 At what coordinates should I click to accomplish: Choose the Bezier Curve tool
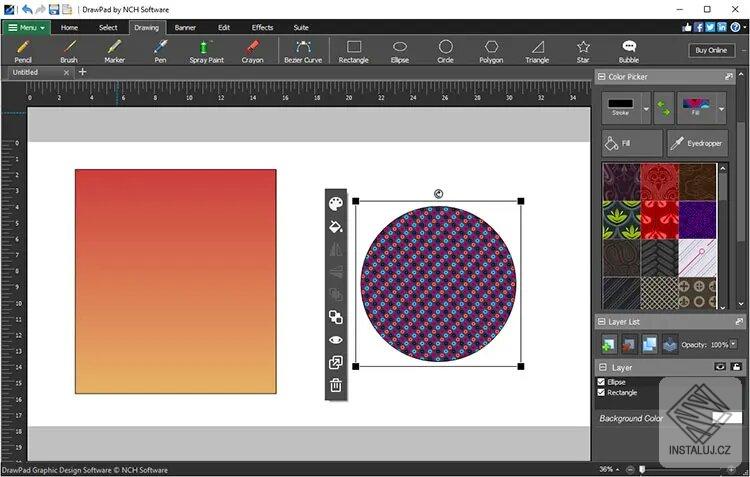303,51
